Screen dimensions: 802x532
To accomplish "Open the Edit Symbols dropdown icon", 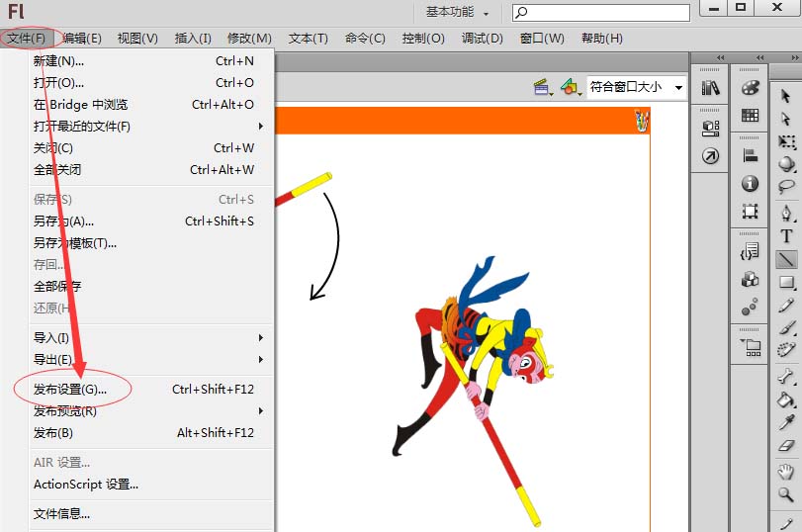I will 571,87.
